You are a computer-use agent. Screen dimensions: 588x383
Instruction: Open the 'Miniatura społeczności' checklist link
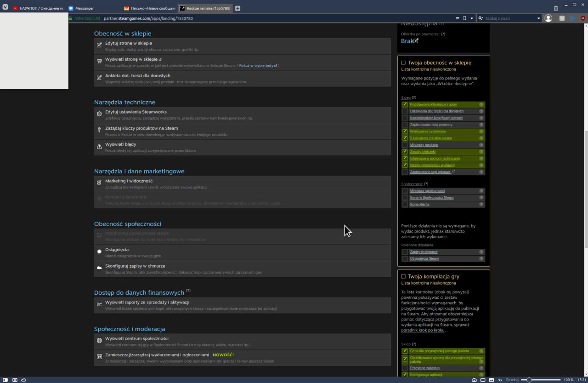(427, 191)
